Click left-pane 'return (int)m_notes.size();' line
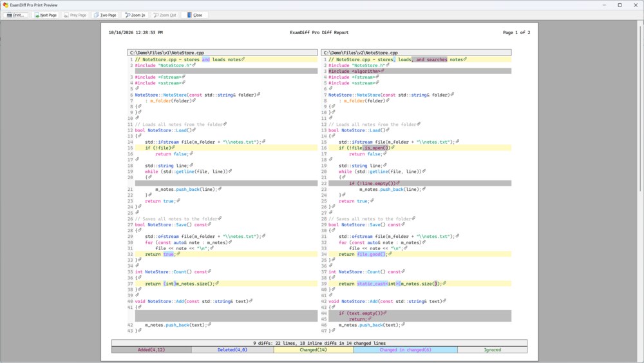644x363 pixels. pyautogui.click(x=226, y=284)
